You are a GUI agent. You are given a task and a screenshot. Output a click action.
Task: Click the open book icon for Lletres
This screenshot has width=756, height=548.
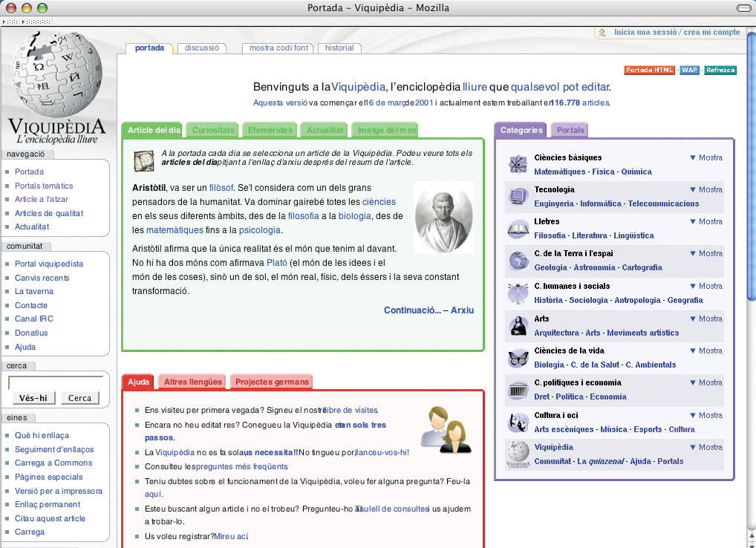point(518,229)
